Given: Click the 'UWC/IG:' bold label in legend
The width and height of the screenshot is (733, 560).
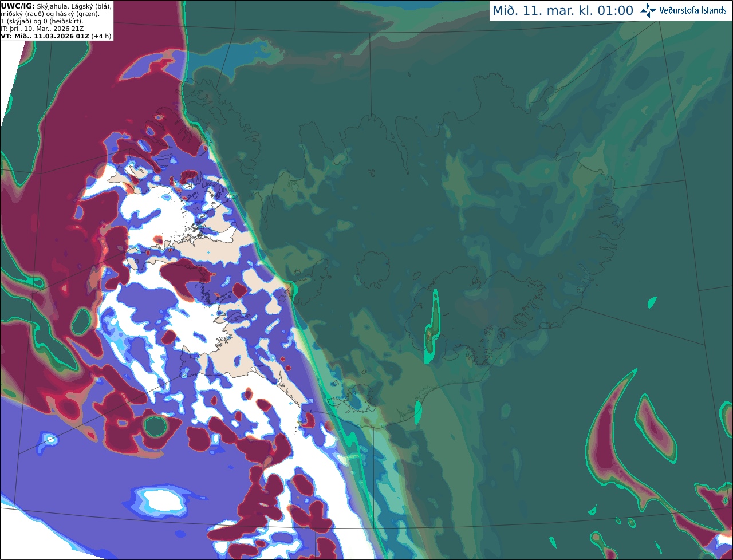Looking at the screenshot, I should click(x=18, y=6).
